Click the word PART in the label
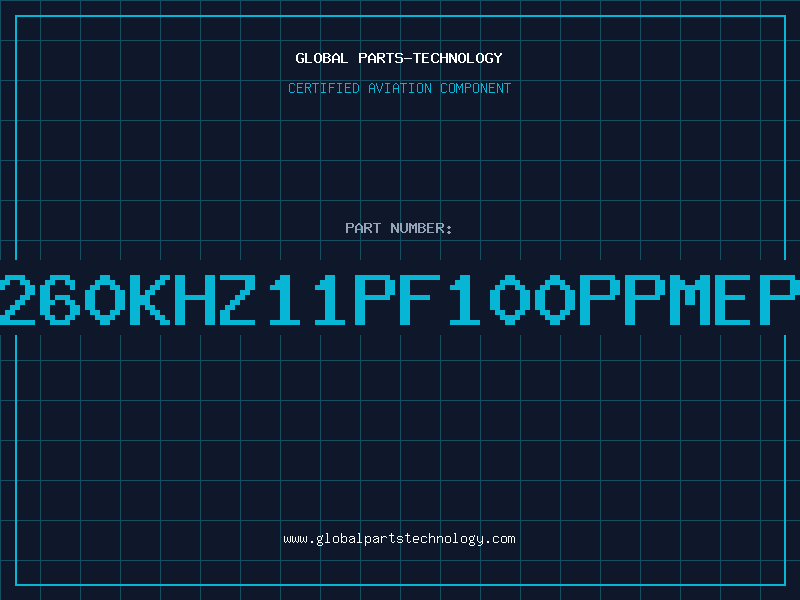 click(363, 228)
